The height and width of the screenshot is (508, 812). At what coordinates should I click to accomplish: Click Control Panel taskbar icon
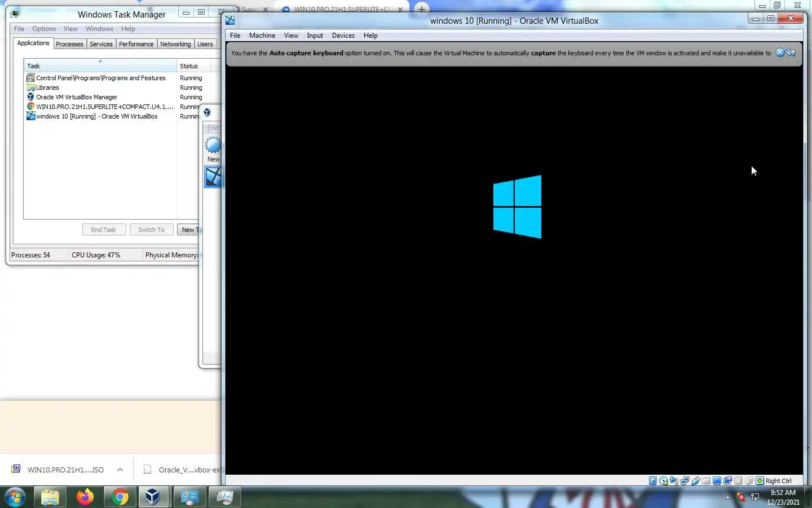coord(190,497)
